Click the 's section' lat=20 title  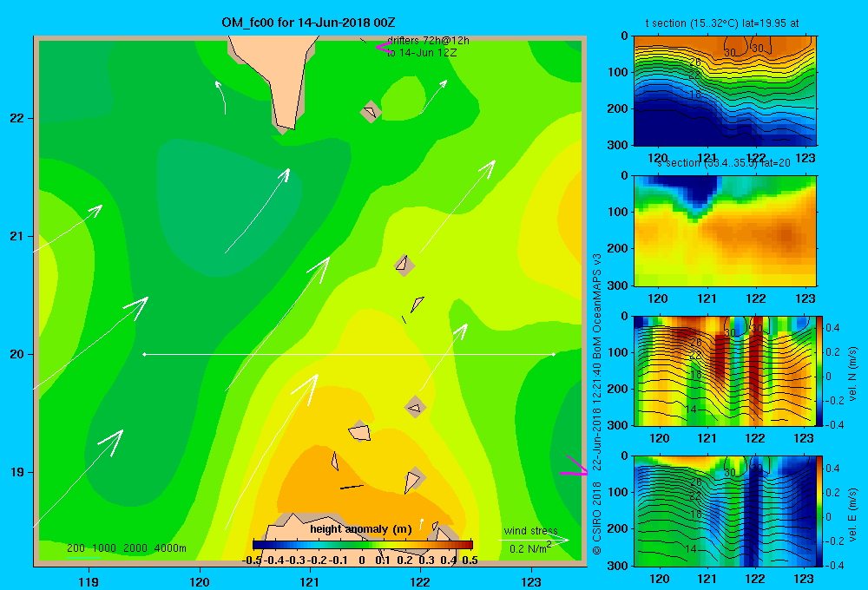[724, 163]
